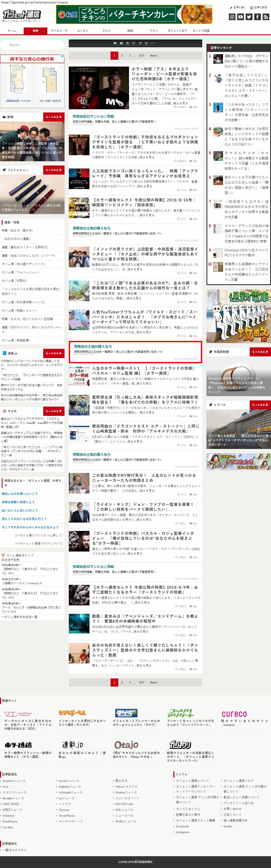The width and height of the screenshot is (271, 868).
Task: Click もっとみる next to オタ女 heading
Action: 54,411
